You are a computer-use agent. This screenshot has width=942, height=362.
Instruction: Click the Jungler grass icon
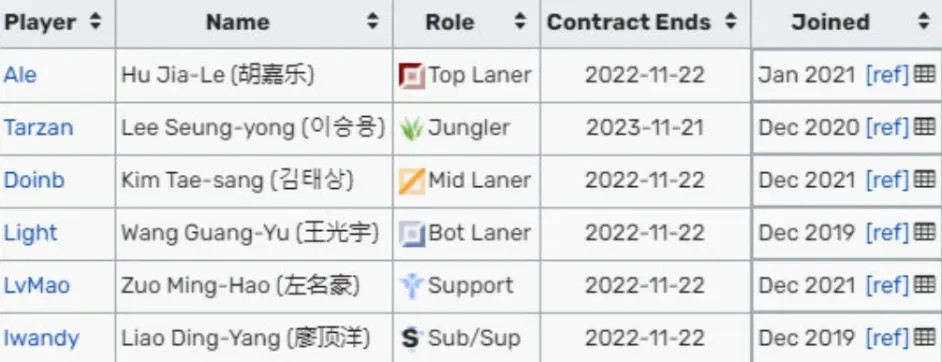[x=412, y=128]
